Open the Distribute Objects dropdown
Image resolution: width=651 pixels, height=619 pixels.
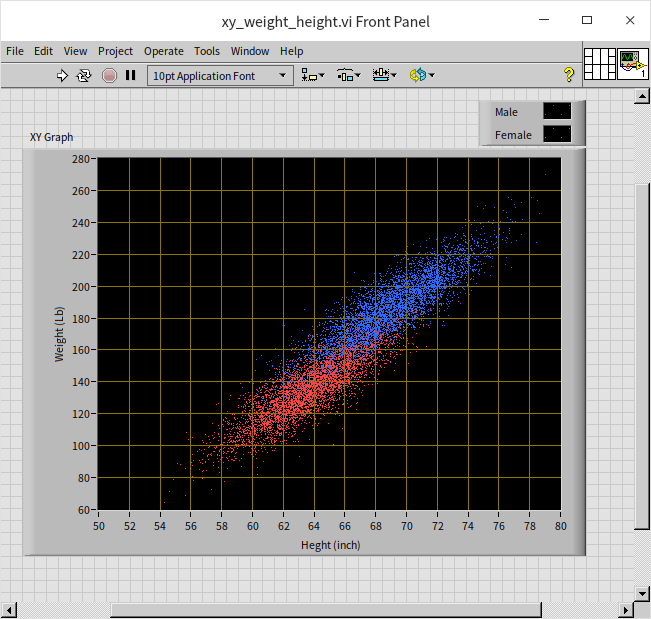click(348, 75)
